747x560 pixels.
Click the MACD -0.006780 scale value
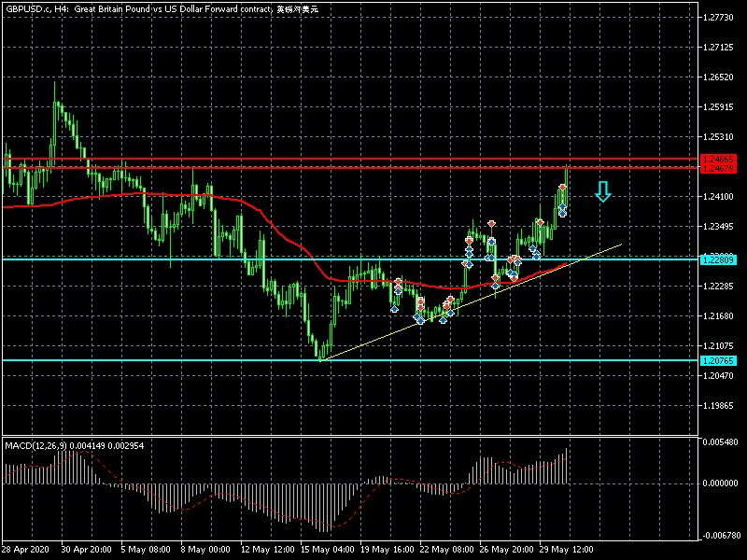tap(722, 536)
